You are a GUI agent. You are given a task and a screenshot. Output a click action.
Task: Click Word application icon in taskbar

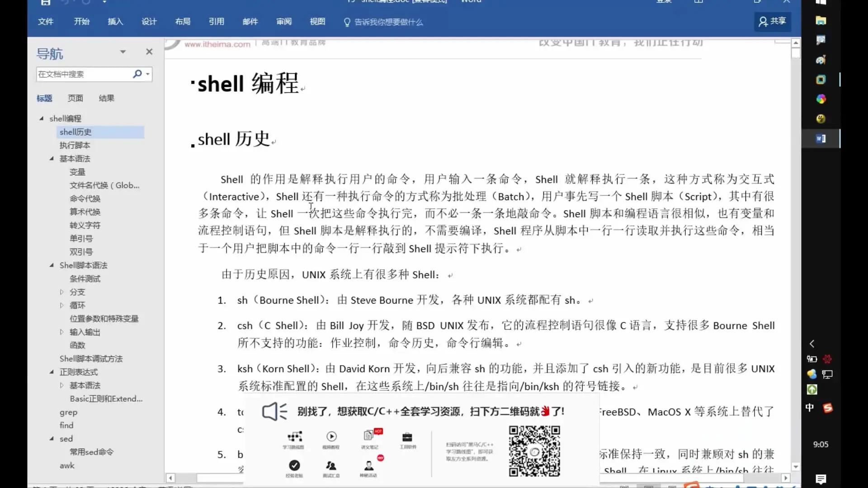[821, 138]
